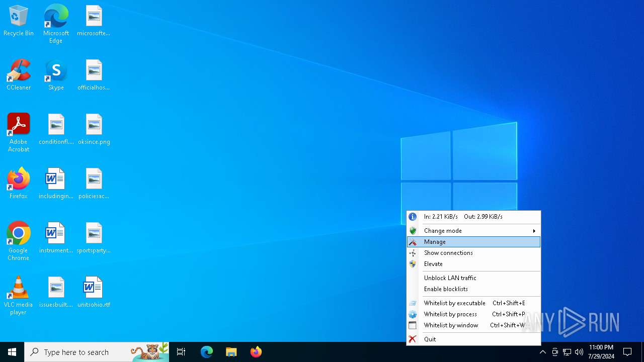
Task: Select the policiesac... image file on desktop
Action: [94, 184]
